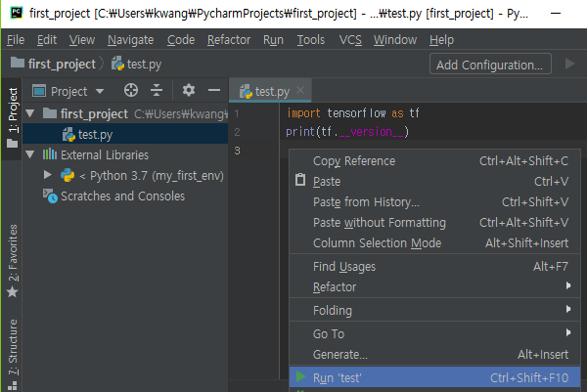Image resolution: width=587 pixels, height=392 pixels.
Task: Click the folder icon under 1: Project sidebar tab
Action: [13, 144]
